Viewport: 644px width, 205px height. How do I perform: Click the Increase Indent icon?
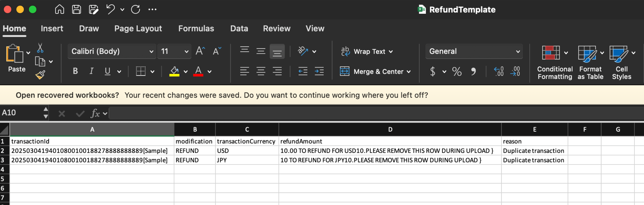(x=319, y=71)
